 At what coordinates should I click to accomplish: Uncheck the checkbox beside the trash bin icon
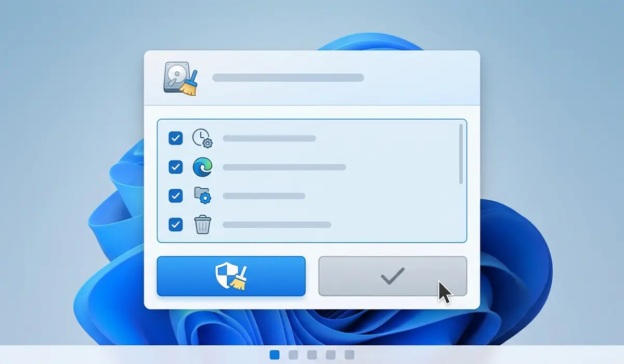pyautogui.click(x=176, y=225)
